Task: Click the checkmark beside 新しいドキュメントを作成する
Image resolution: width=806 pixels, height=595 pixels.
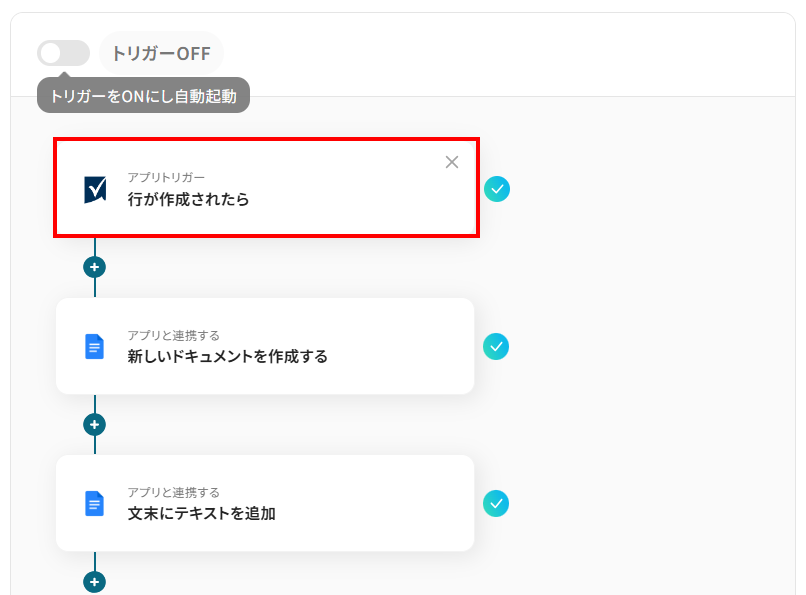Action: pos(496,346)
